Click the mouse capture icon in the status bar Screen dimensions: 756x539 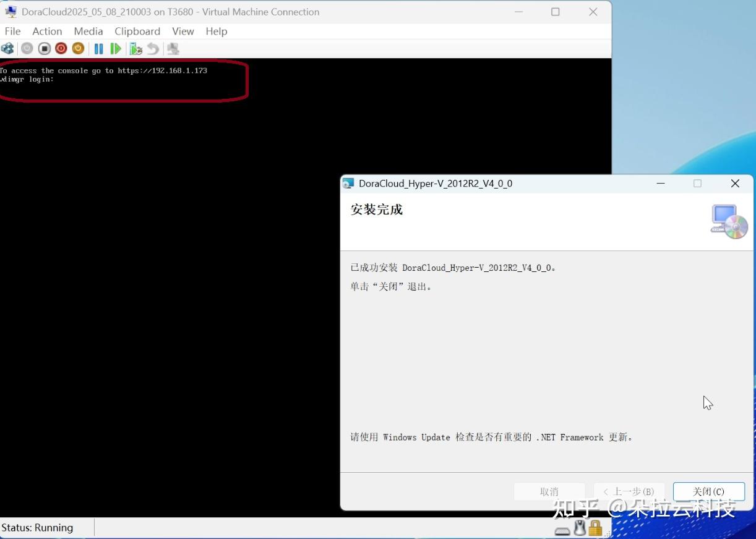(x=580, y=529)
